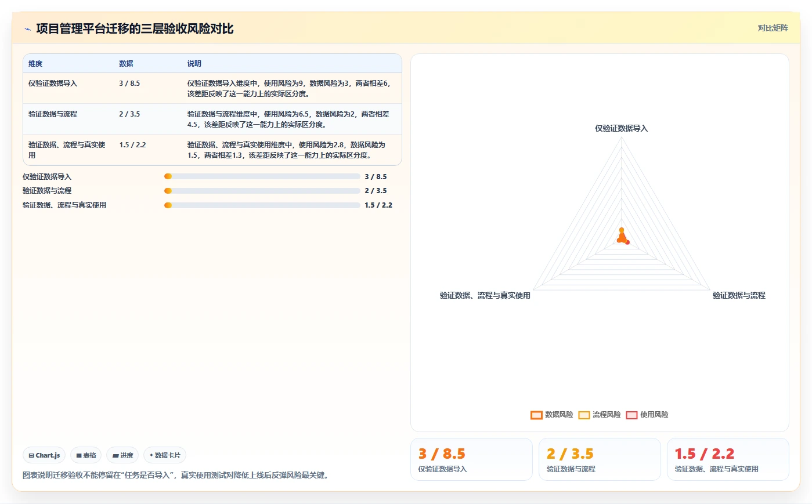Click progress value 2 / 3.5 beside bar

(x=376, y=191)
